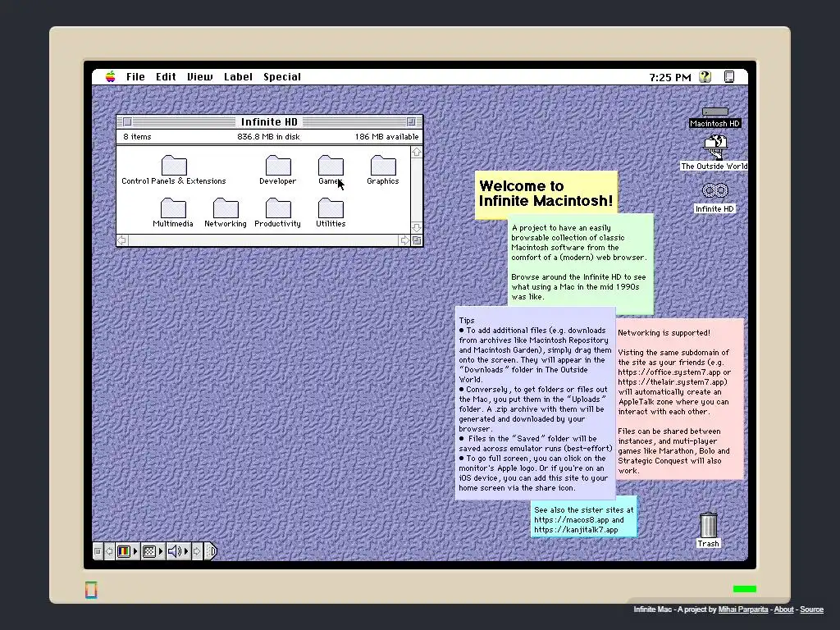This screenshot has width=840, height=630.
Task: Click the Infinite HD window left scroll arrow
Action: point(122,240)
